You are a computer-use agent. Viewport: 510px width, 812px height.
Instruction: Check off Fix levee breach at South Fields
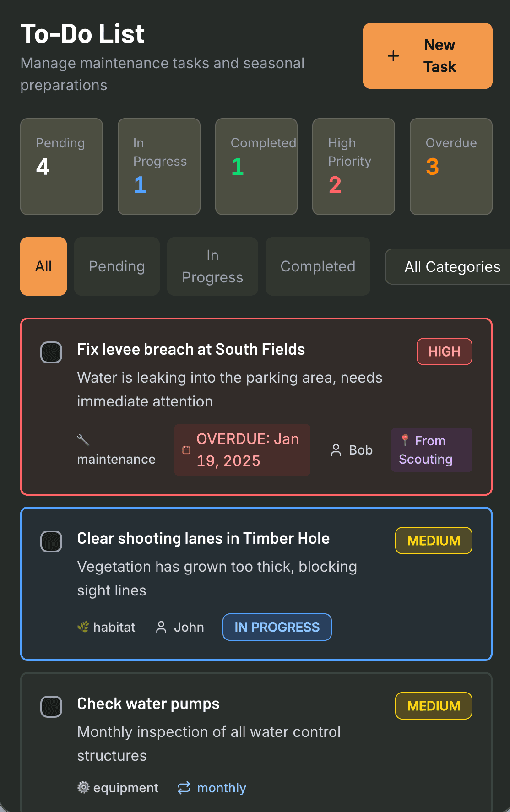tap(51, 352)
